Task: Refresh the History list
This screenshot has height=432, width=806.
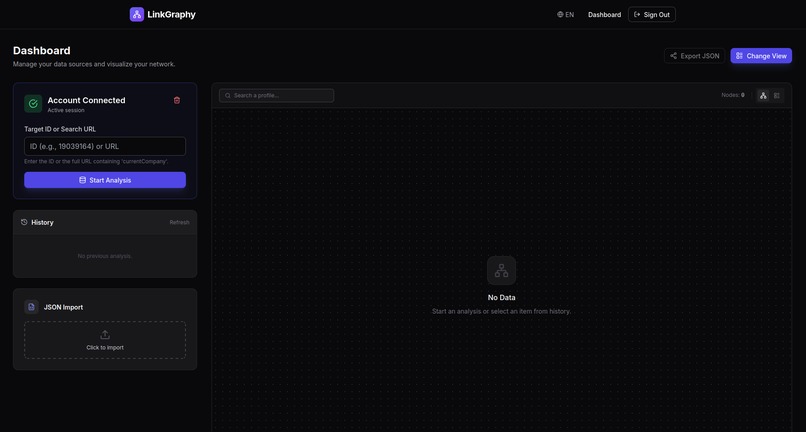Action: coord(179,222)
